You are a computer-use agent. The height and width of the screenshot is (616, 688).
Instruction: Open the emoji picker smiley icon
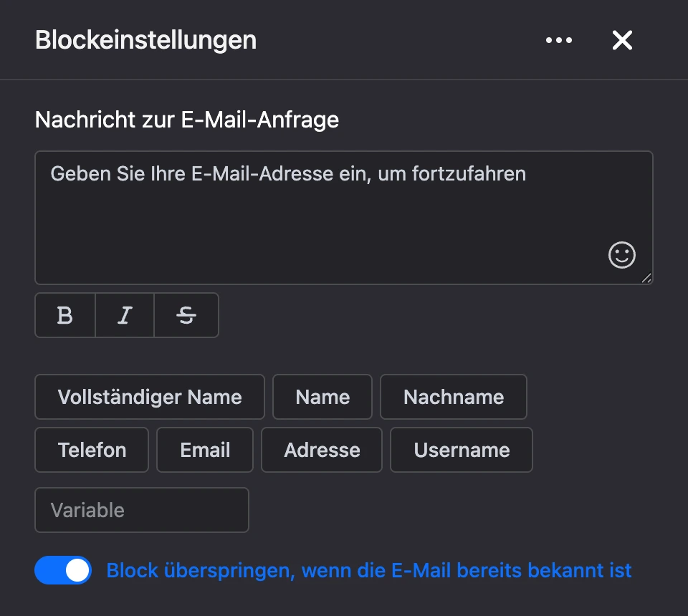(x=622, y=255)
